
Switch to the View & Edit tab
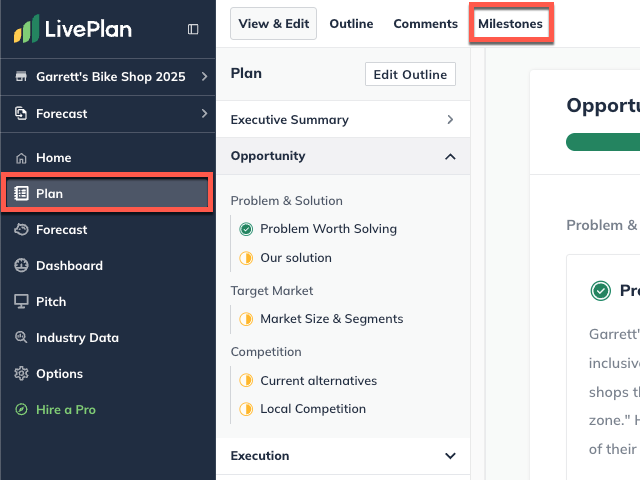[x=273, y=24]
